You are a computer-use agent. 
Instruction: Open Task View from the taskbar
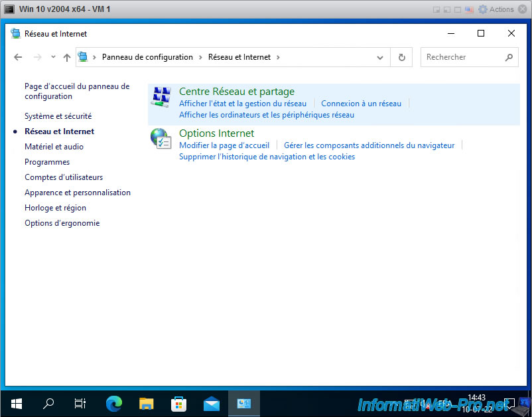(x=80, y=404)
